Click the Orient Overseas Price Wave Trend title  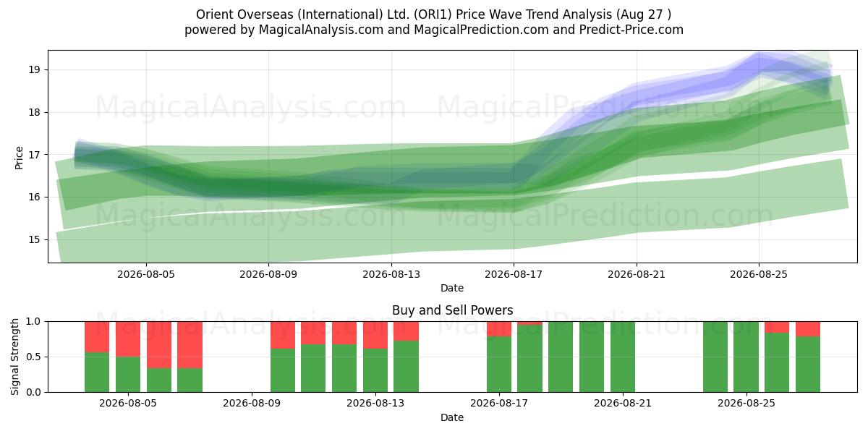pyautogui.click(x=434, y=14)
